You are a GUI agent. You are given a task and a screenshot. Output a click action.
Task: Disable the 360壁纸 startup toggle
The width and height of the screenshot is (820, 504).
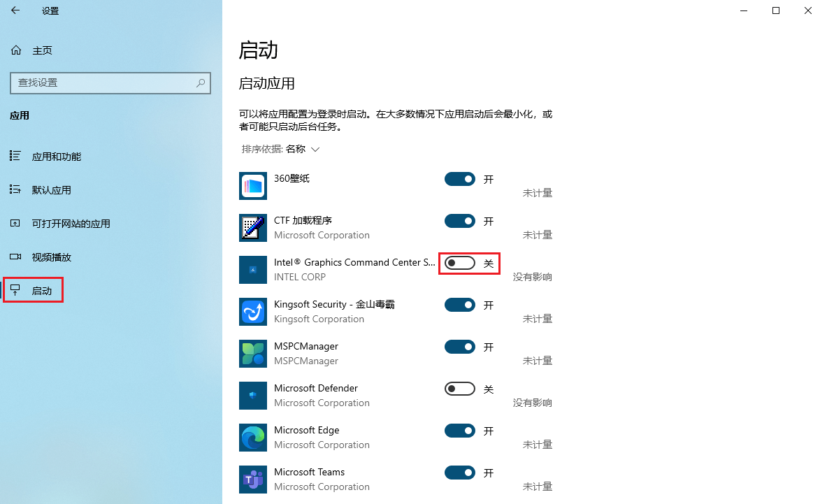tap(459, 179)
